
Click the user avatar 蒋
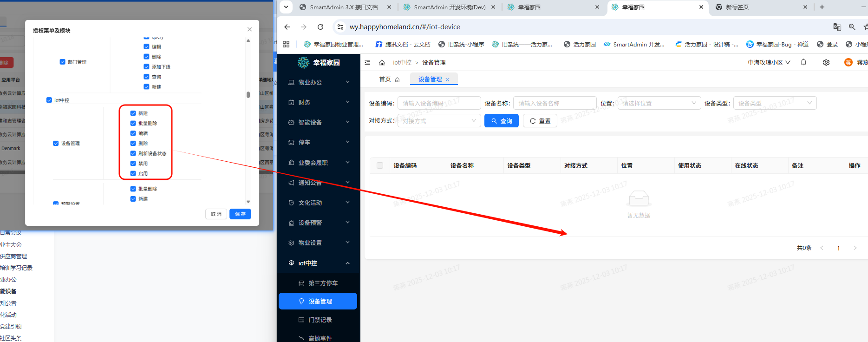pyautogui.click(x=848, y=62)
